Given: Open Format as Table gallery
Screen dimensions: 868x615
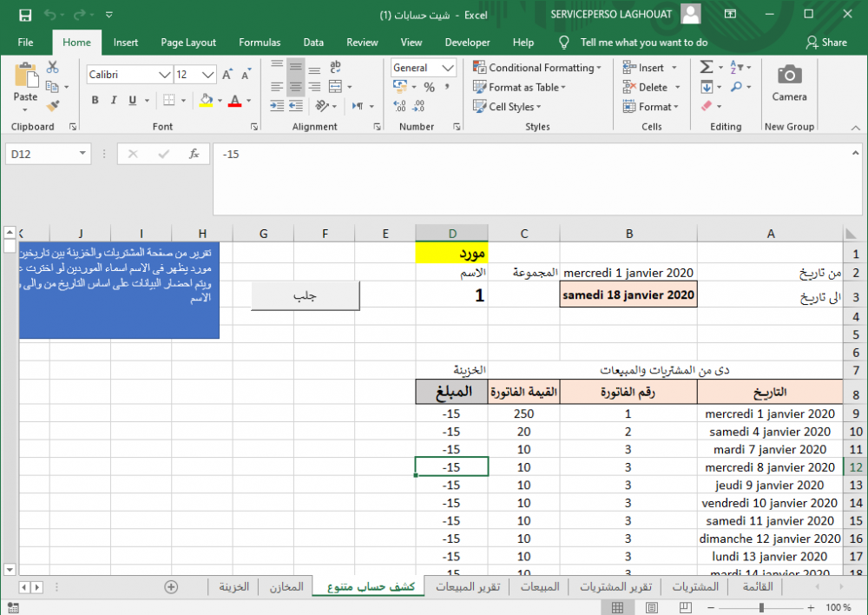Looking at the screenshot, I should (x=519, y=87).
